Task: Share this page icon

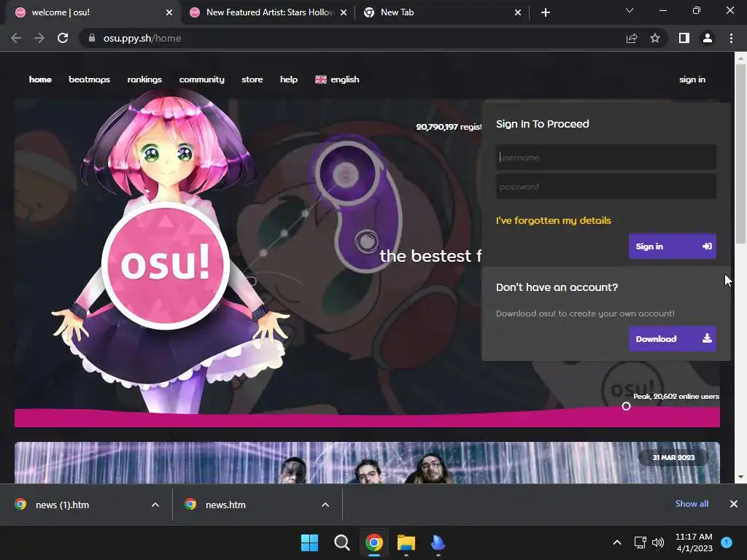Action: (631, 38)
